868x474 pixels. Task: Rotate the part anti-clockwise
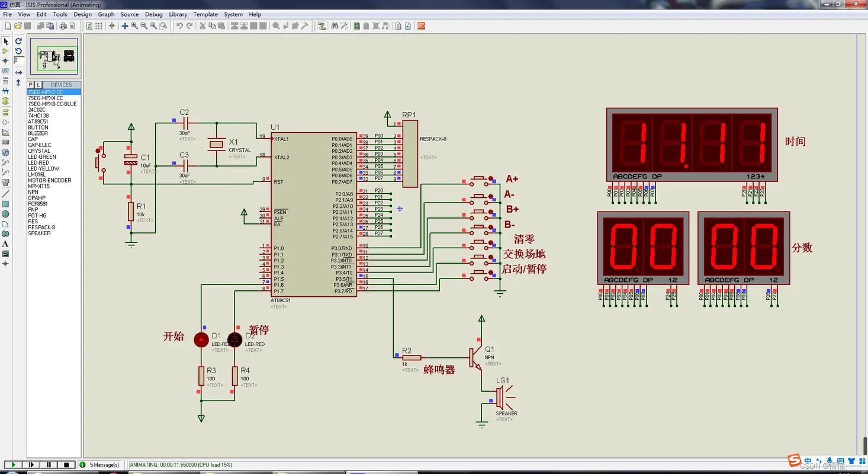tap(18, 51)
